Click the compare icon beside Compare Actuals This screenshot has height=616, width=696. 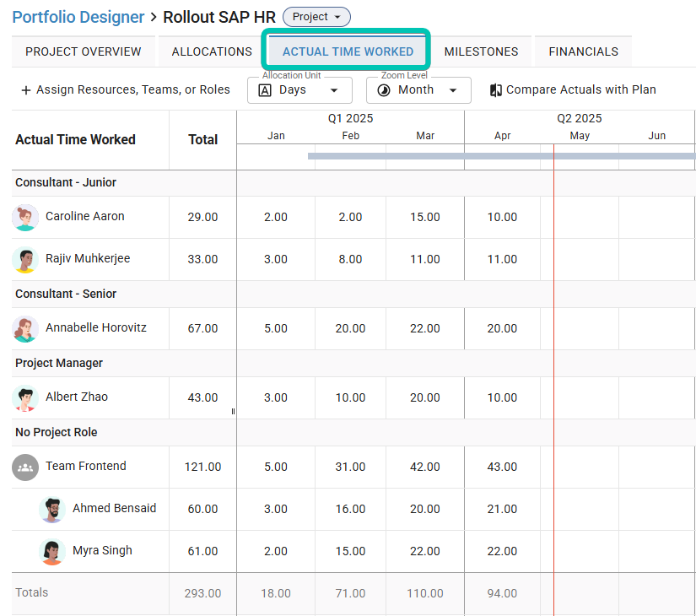coord(495,90)
